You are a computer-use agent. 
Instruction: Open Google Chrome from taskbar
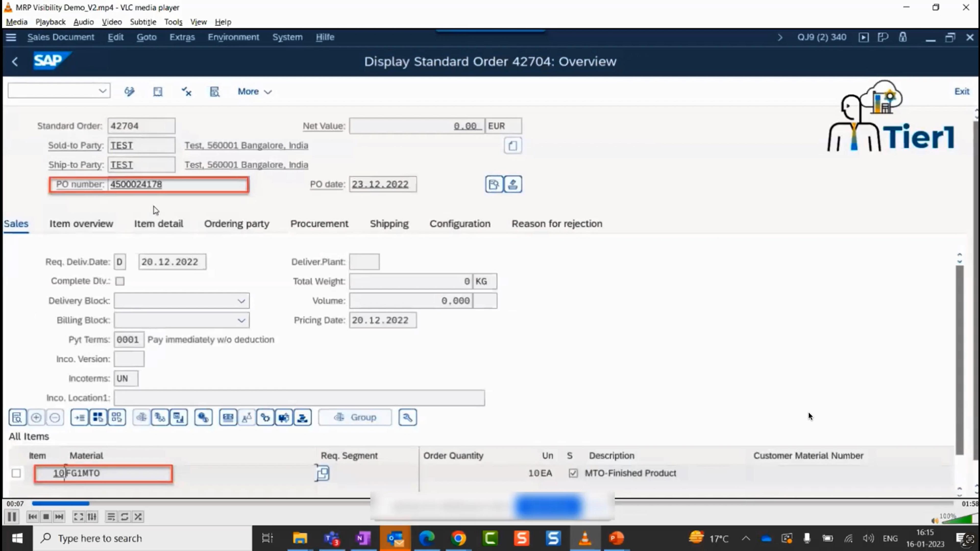tap(458, 538)
